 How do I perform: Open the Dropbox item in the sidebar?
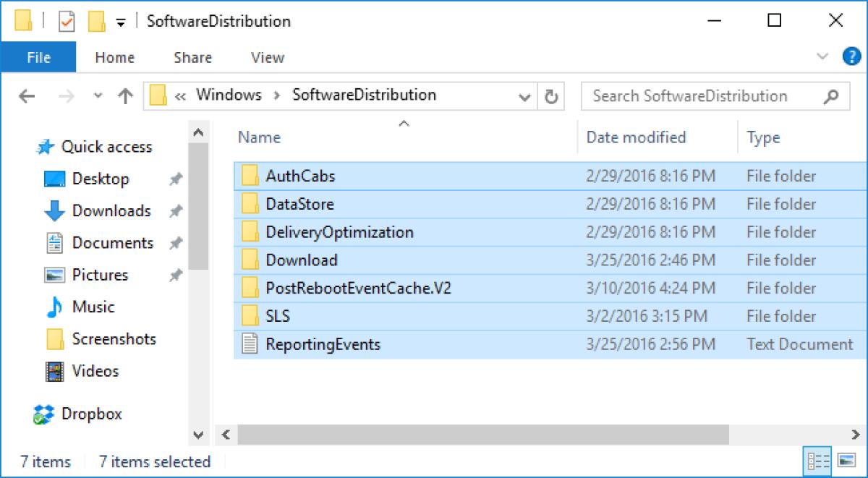(91, 414)
